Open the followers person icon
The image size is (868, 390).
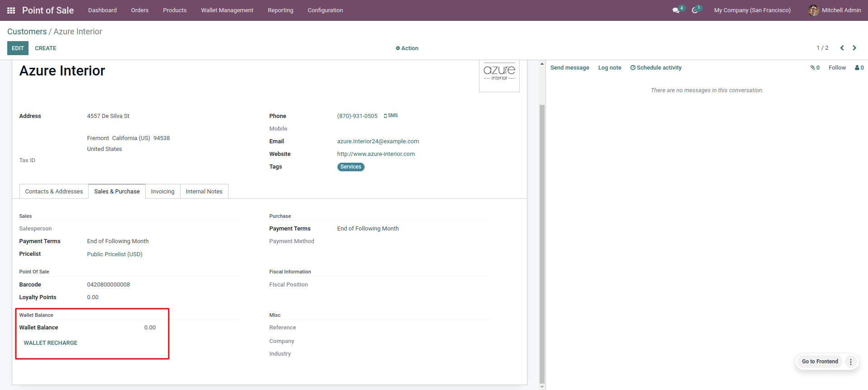(859, 68)
